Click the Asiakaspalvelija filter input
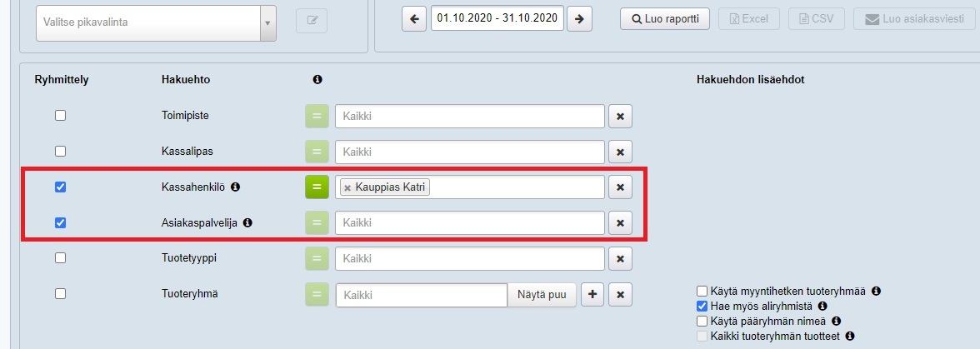The height and width of the screenshot is (349, 980). tap(469, 222)
